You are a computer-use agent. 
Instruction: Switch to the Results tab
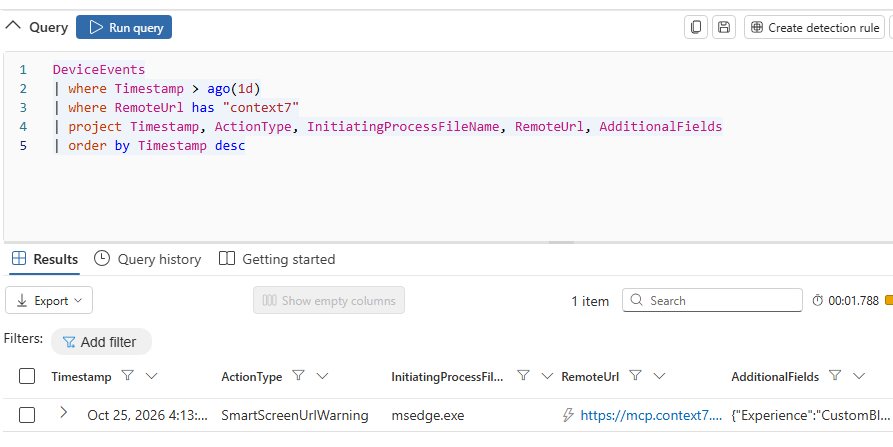(x=44, y=259)
